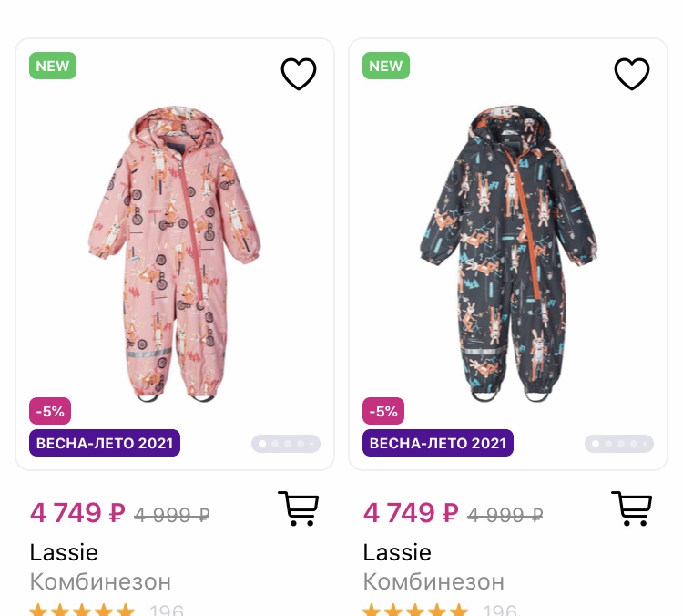Open Комбинезон title under pink jumpsuit
The height and width of the screenshot is (616, 683).
[x=100, y=581]
